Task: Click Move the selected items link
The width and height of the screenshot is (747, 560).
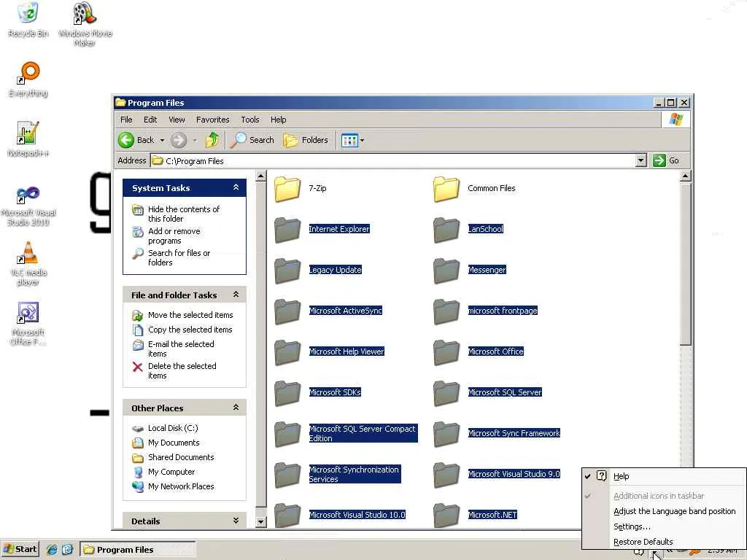Action: coord(190,315)
